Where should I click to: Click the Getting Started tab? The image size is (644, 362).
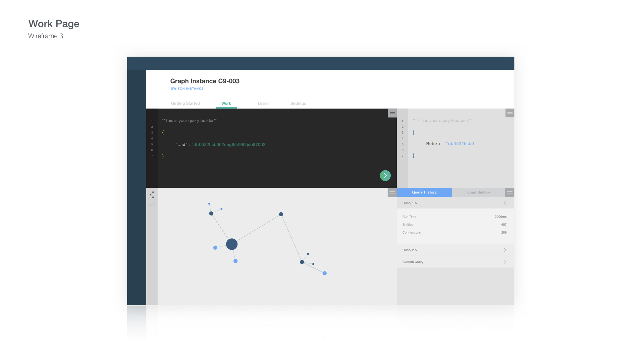tap(185, 103)
